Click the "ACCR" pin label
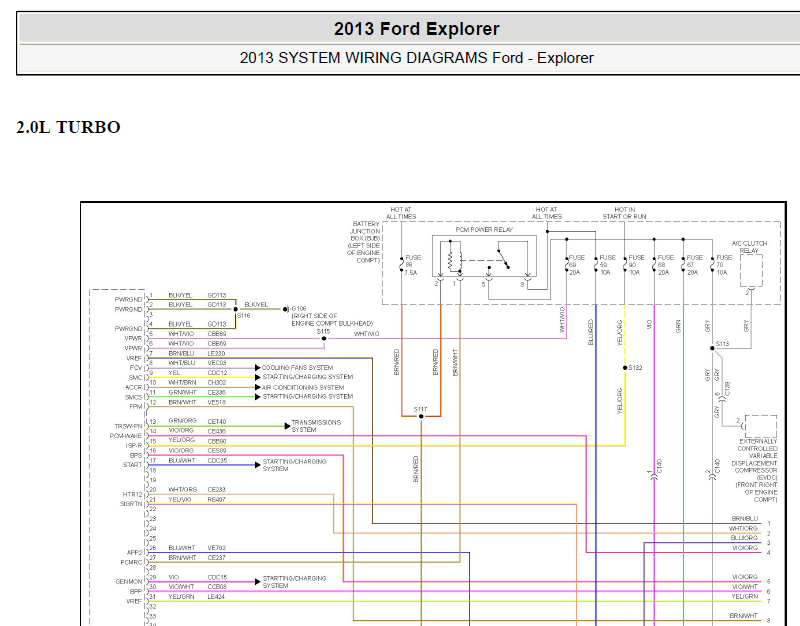Viewport: 800px width, 626px height. pyautogui.click(x=134, y=387)
